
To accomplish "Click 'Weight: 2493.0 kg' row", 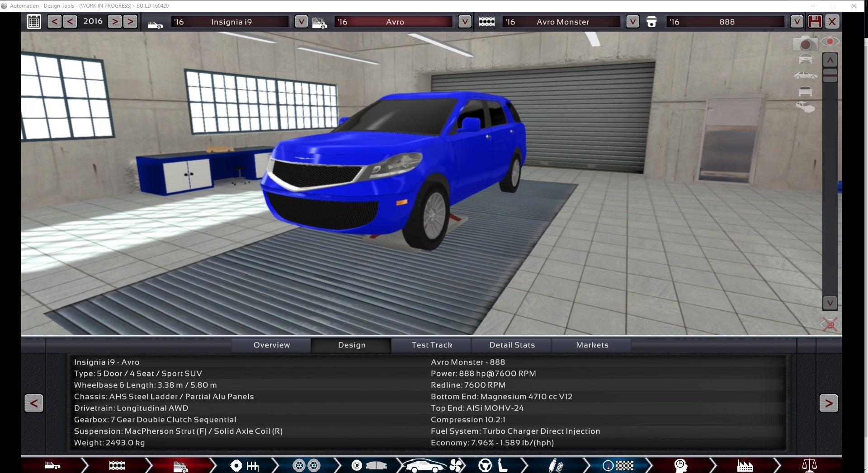I will pyautogui.click(x=109, y=443).
